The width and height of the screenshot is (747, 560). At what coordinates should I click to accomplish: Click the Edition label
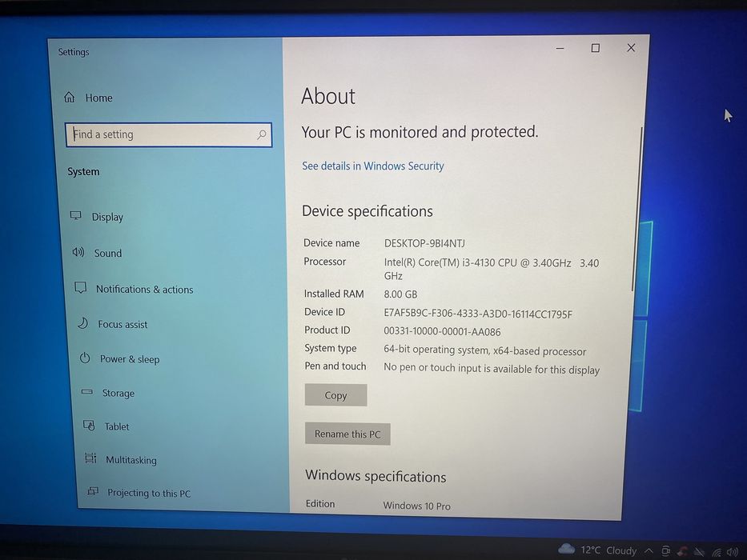(320, 504)
